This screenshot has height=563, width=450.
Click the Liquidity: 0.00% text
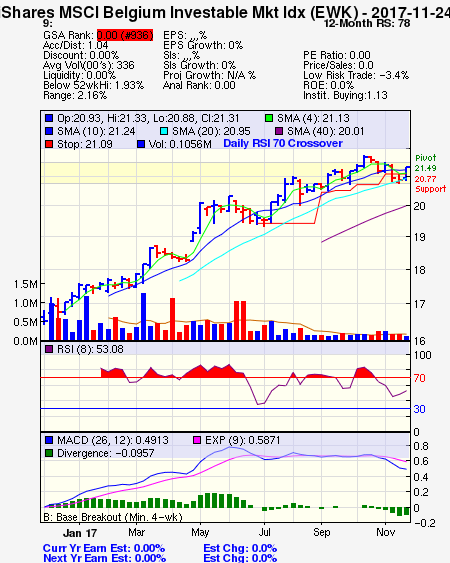79,75
